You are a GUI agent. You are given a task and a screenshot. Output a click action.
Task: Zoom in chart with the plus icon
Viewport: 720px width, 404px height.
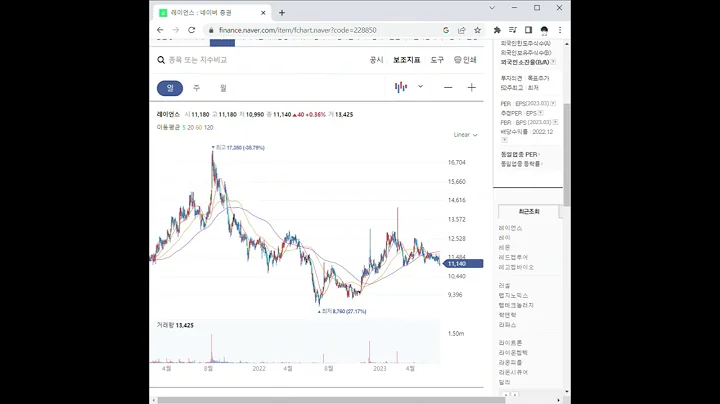tap(472, 87)
